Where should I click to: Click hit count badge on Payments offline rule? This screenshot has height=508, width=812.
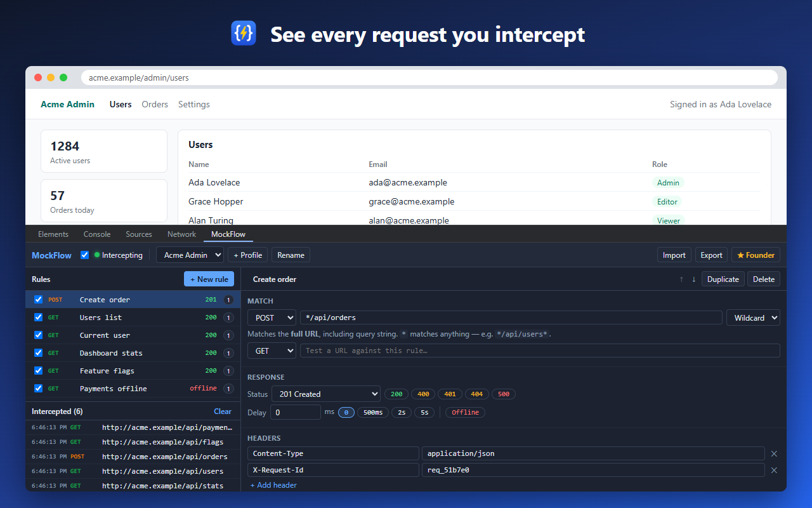(228, 389)
